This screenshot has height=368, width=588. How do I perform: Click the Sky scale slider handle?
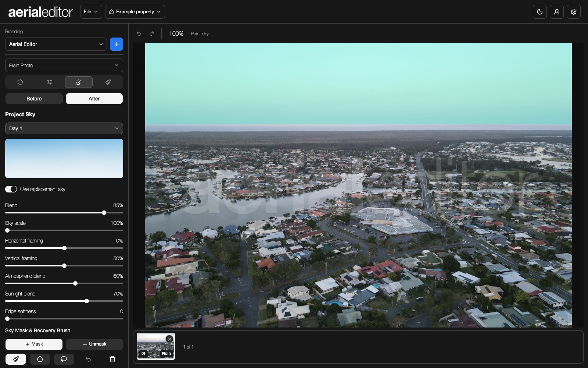(7, 230)
